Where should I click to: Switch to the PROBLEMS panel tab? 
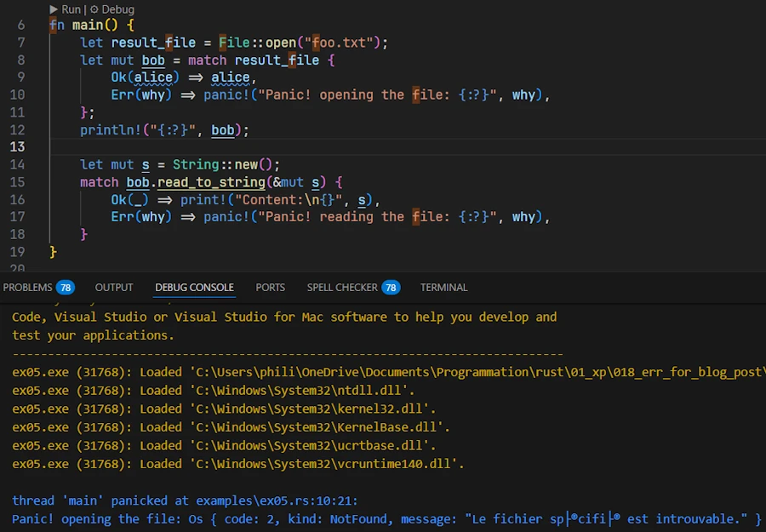(x=28, y=288)
